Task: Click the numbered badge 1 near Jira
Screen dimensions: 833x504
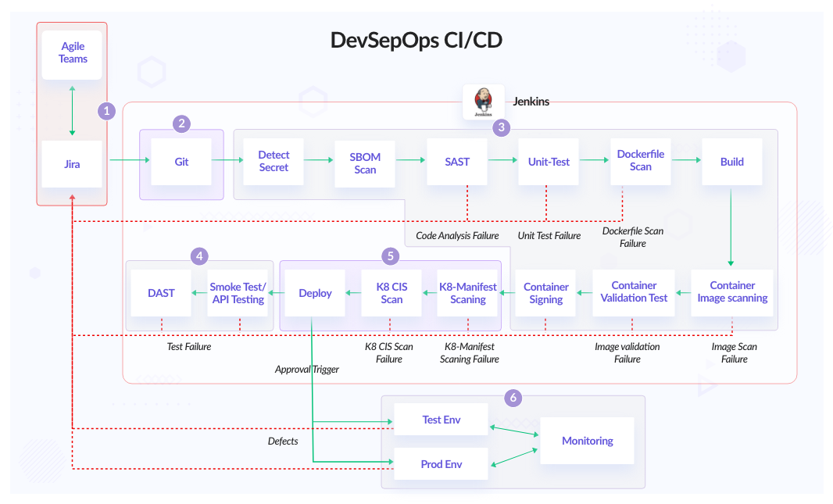Action: tap(106, 112)
